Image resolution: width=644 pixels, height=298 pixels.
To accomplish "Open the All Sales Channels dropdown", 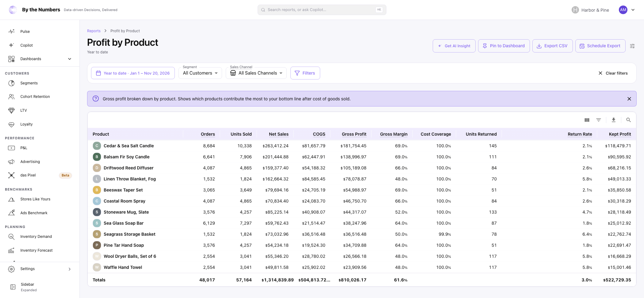I will 256,73.
